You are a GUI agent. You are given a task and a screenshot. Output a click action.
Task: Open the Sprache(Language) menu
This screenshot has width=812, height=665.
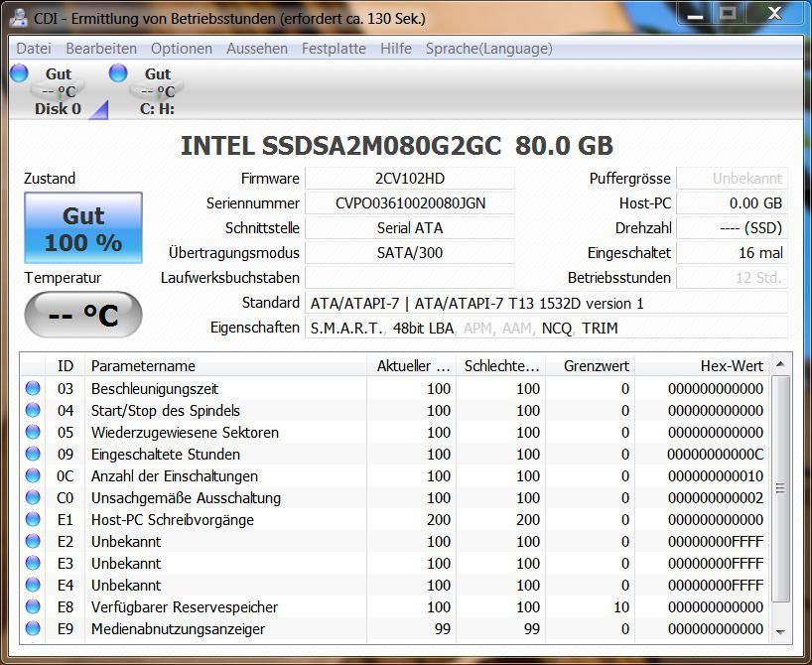[x=488, y=49]
